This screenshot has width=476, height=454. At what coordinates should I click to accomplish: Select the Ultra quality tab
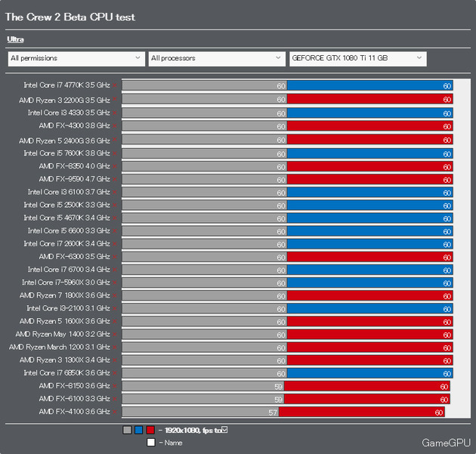tap(15, 39)
